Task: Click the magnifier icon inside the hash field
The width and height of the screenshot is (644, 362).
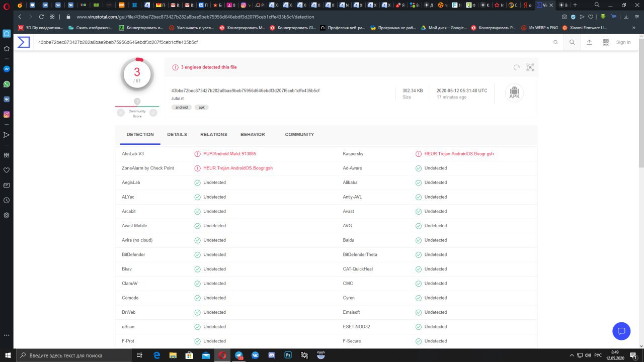Action: click(x=555, y=42)
